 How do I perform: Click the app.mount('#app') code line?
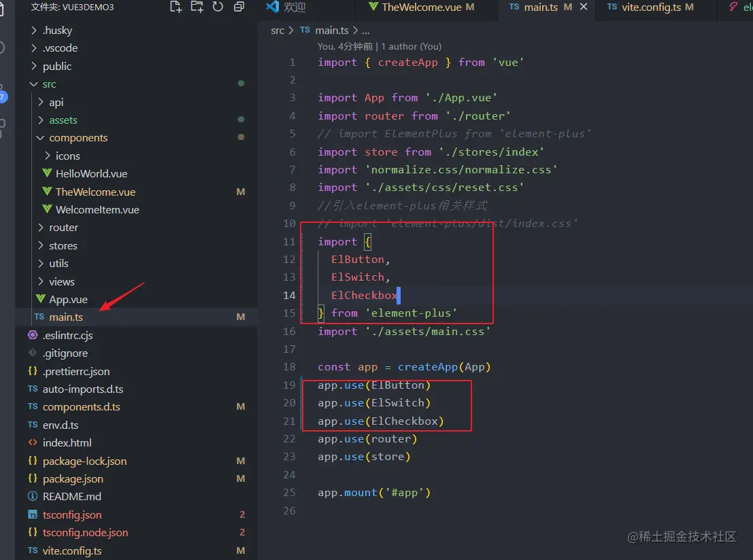[x=374, y=493]
